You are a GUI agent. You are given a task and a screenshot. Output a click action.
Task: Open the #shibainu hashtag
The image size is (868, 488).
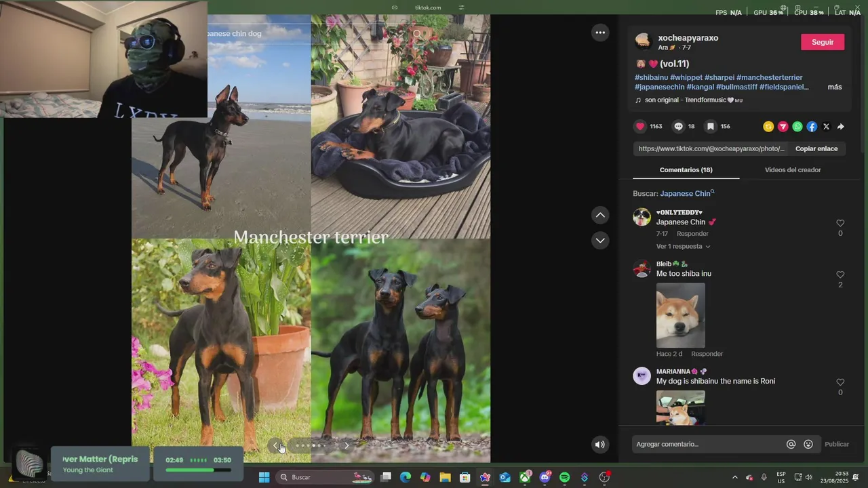[651, 77]
